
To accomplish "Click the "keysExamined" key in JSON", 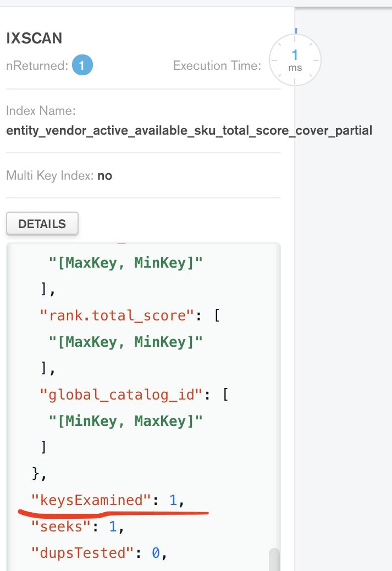I will (x=91, y=500).
